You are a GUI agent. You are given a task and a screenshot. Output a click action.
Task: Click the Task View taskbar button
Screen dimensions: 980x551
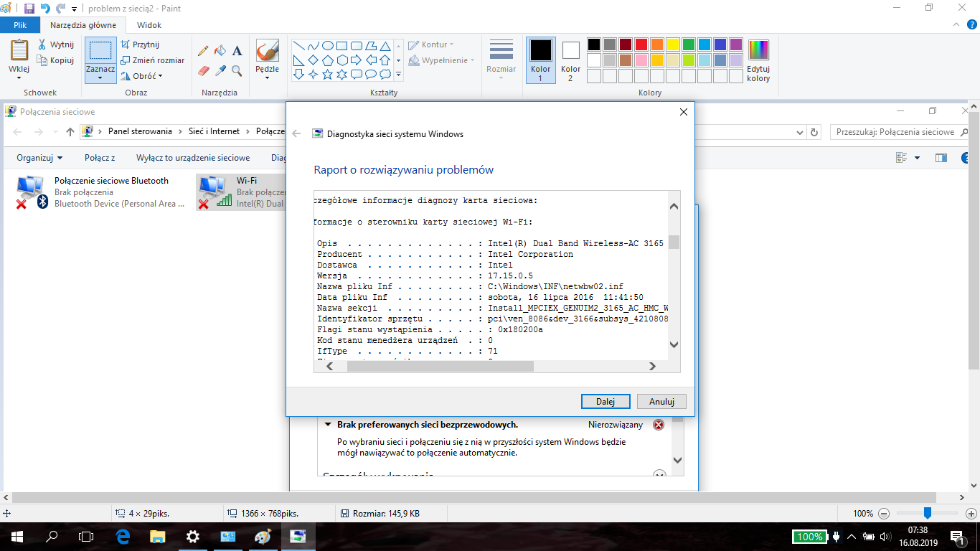[x=86, y=537]
